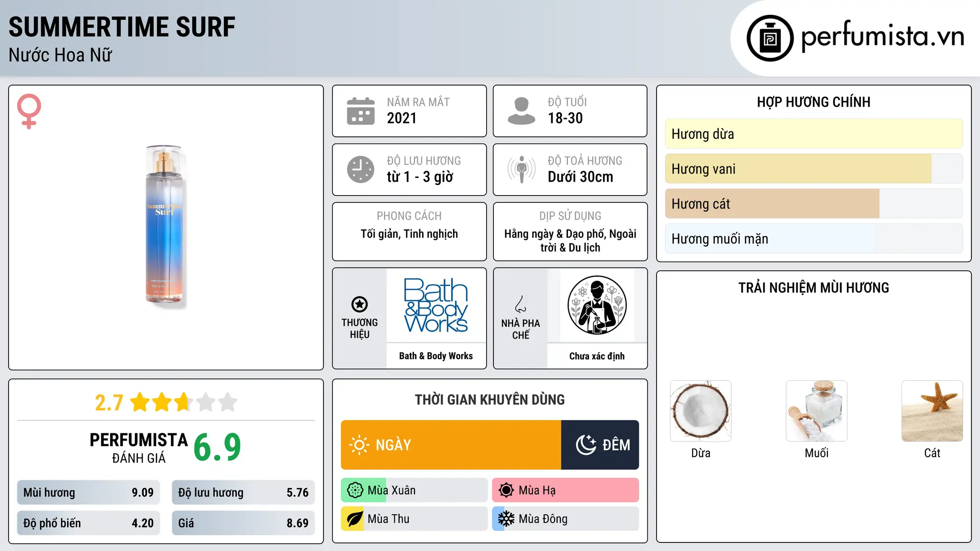Click the style text Tối giản, Tinh nghịch

coord(409,234)
